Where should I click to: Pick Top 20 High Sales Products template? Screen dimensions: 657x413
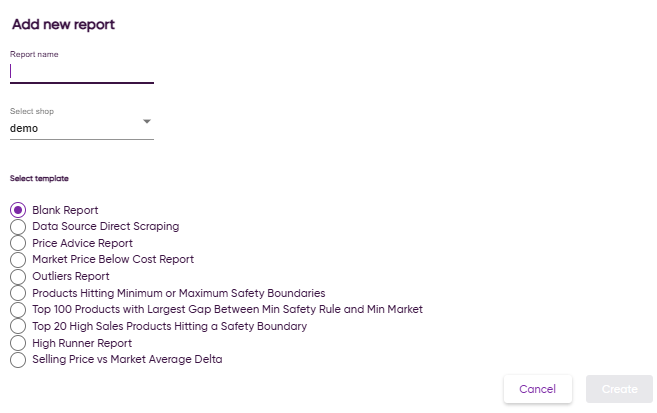[18, 326]
